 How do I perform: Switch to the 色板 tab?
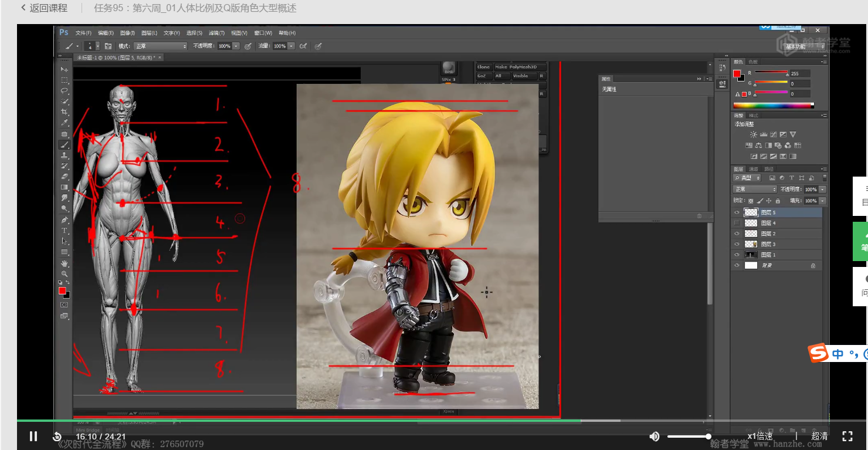(752, 62)
